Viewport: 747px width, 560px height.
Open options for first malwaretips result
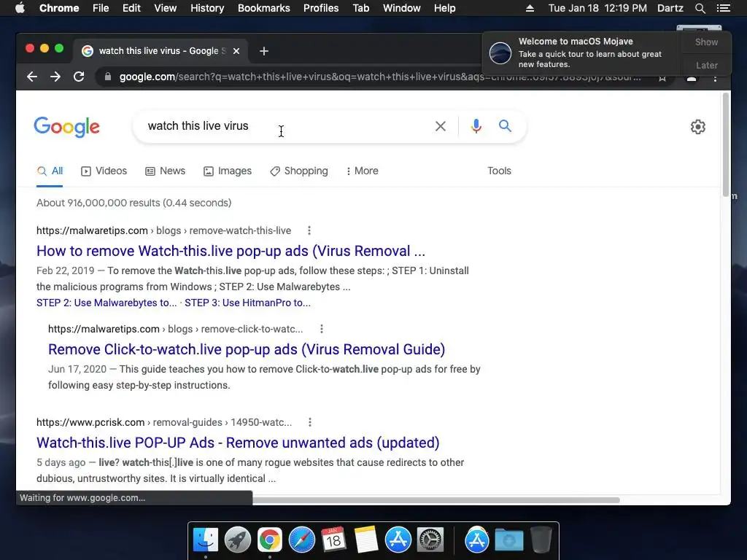[x=309, y=230]
